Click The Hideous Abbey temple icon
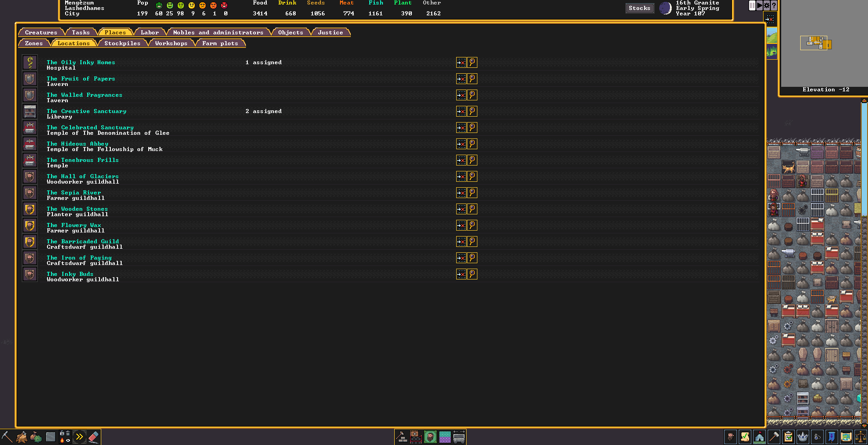The height and width of the screenshot is (445, 868). (x=30, y=144)
